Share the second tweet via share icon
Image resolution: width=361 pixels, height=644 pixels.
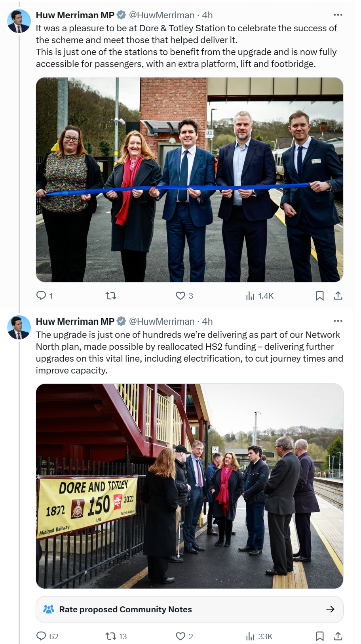pyautogui.click(x=338, y=636)
